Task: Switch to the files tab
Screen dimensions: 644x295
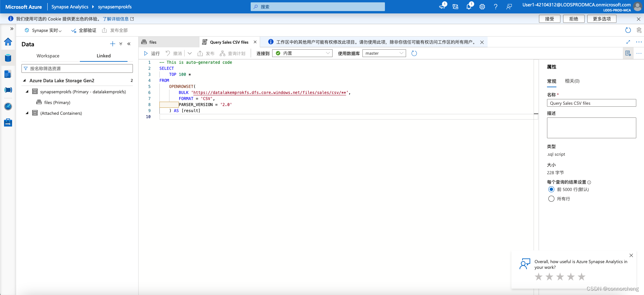Action: point(169,42)
